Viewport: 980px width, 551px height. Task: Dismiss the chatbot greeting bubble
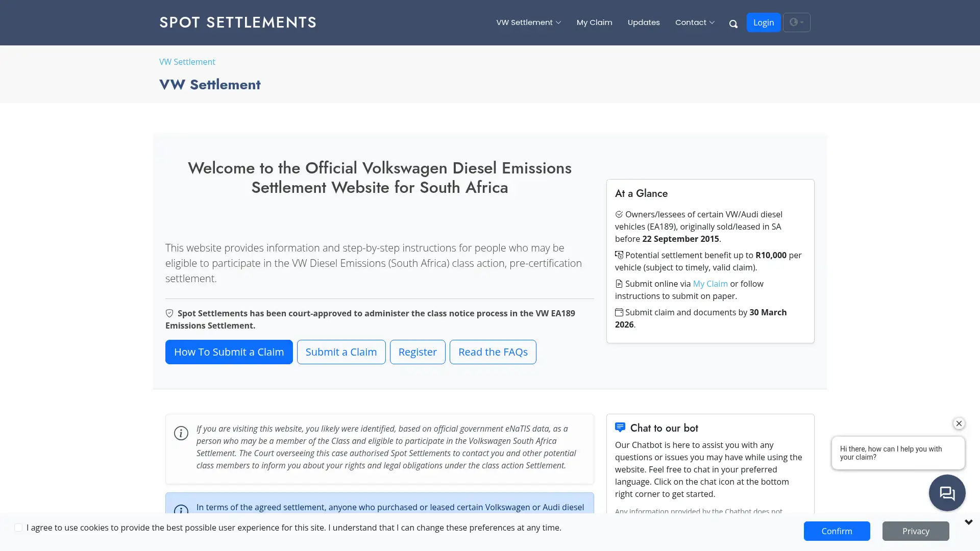pos(958,423)
